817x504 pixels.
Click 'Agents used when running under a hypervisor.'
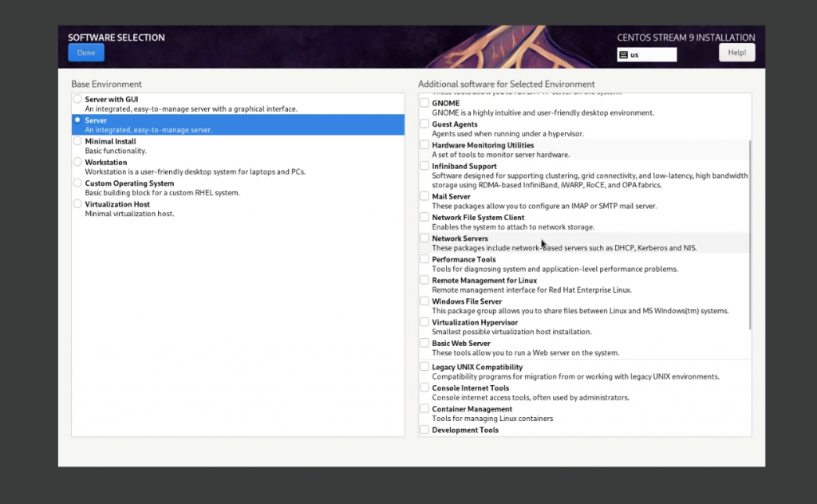[x=508, y=134]
